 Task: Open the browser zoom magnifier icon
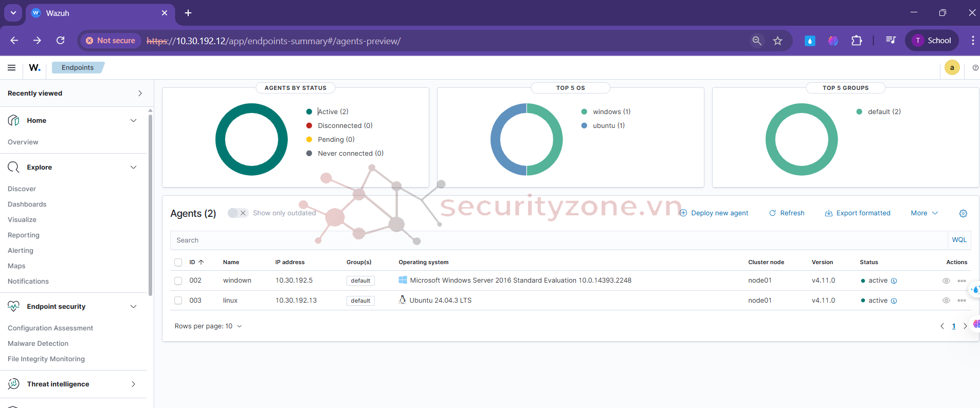coord(756,41)
